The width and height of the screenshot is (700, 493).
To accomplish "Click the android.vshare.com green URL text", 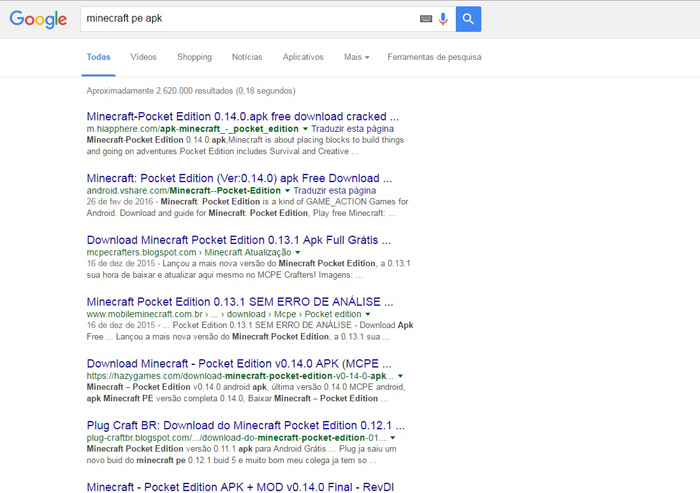I will [183, 191].
